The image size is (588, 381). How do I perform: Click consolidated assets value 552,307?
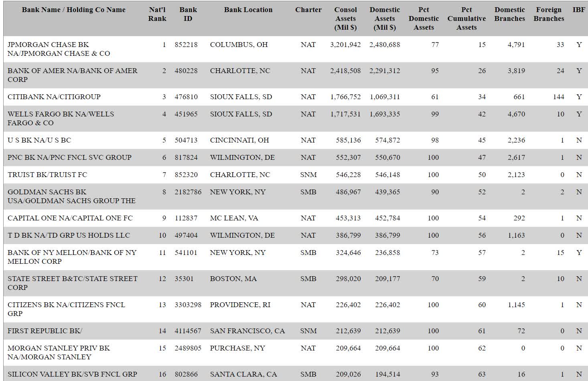pyautogui.click(x=348, y=157)
